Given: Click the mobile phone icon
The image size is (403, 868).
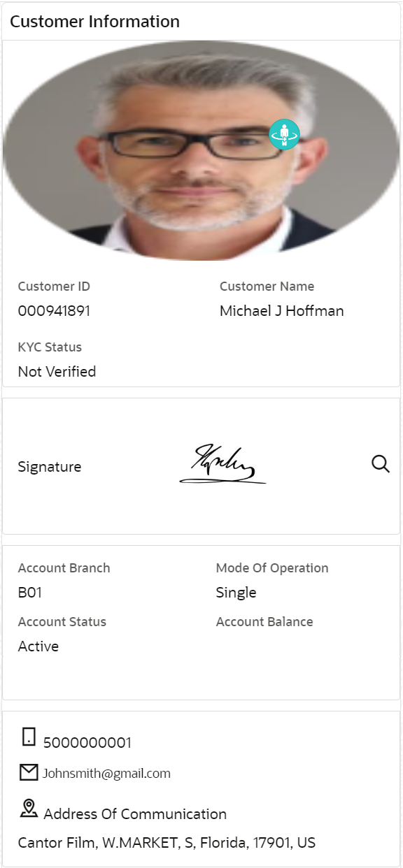Looking at the screenshot, I should 29,737.
